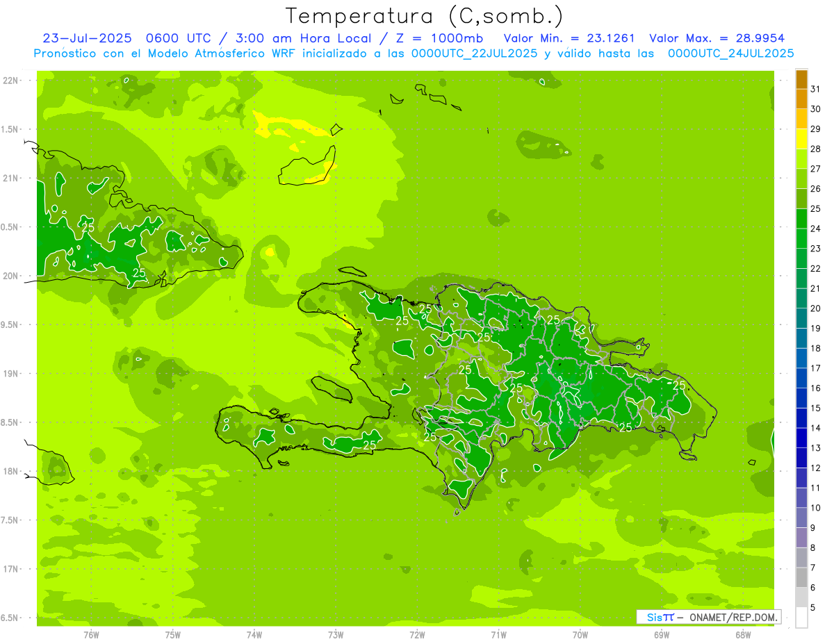The width and height of the screenshot is (834, 644).
Task: Click the '72W' longitude label
Action: [x=417, y=634]
